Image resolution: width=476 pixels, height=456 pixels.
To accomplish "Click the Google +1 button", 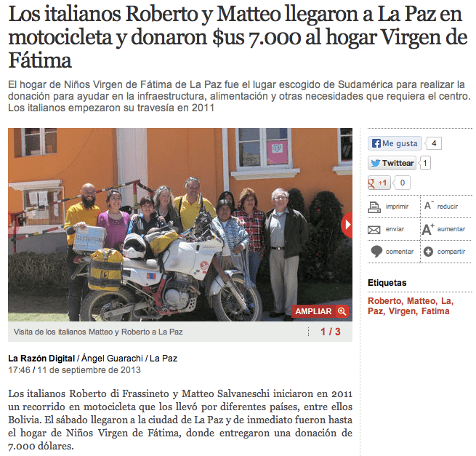I will [379, 183].
